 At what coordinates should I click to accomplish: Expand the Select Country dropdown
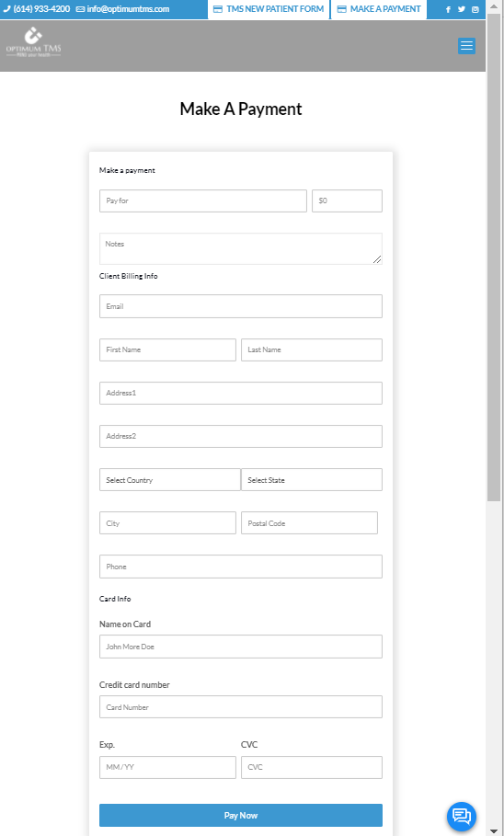tap(169, 480)
